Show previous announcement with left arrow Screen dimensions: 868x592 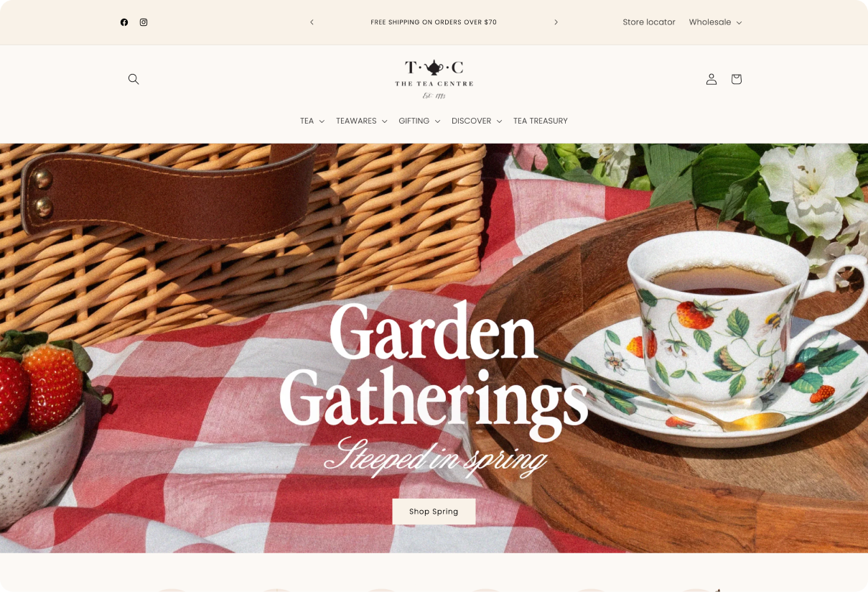click(312, 22)
